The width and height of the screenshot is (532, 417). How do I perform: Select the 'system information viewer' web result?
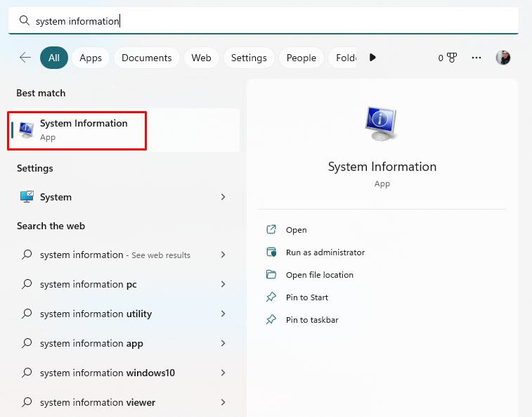[98, 402]
